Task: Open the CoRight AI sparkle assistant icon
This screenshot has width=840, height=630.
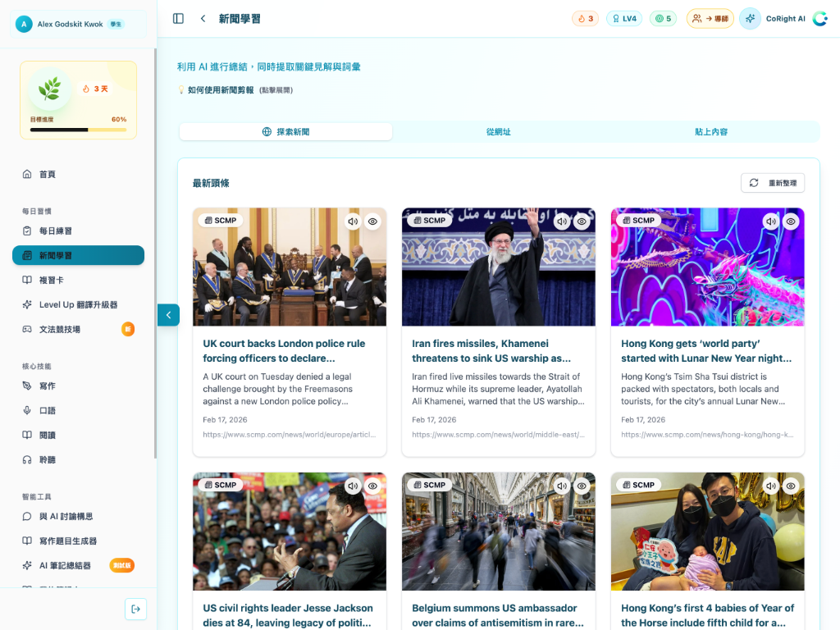Action: 750,19
